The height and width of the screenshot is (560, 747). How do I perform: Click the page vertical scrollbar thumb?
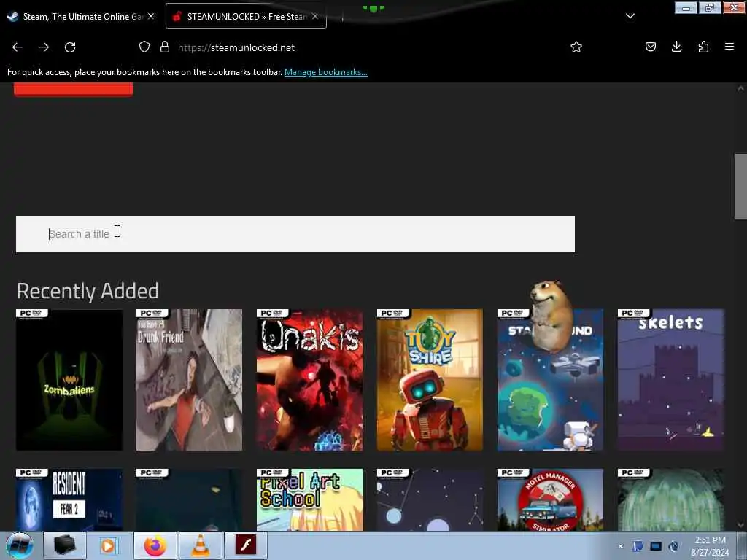click(740, 186)
